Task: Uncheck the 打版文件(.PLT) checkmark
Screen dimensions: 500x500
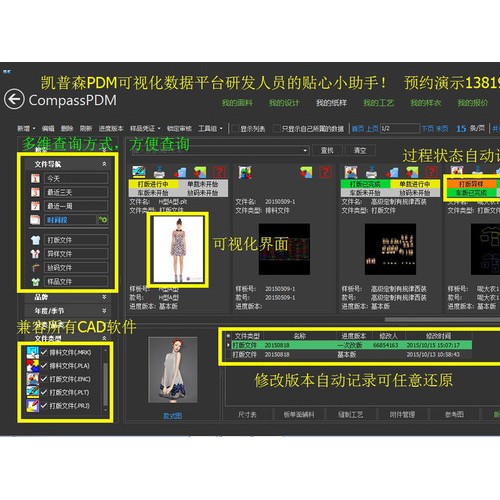Action: click(x=44, y=392)
